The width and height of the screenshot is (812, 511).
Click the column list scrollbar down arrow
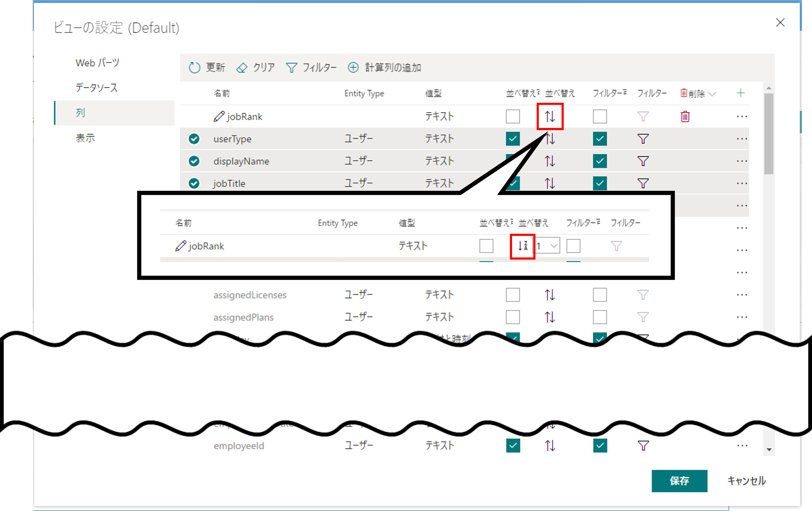pos(769,450)
